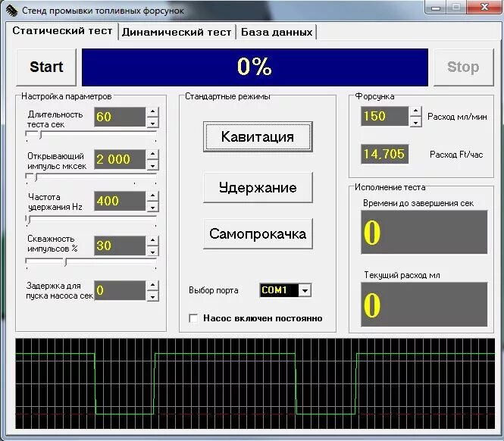504x441 pixels.
Task: Click the Скважность field showing 30
Action: [x=120, y=246]
